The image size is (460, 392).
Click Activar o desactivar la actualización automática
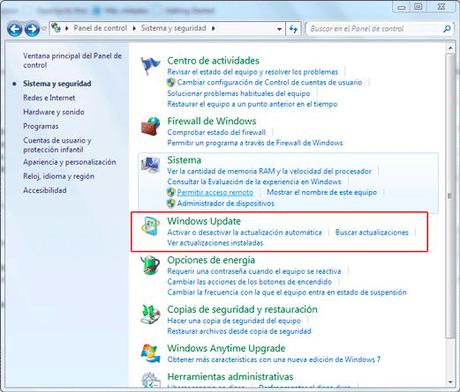click(244, 232)
